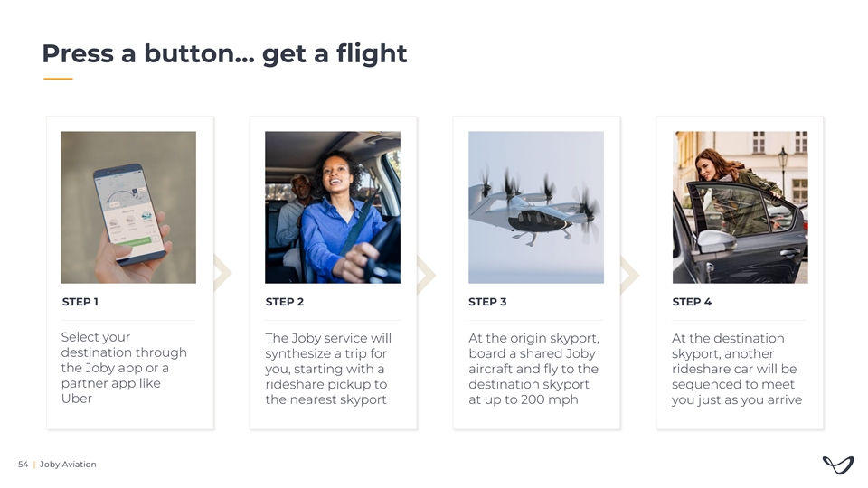Click the "At the destination skyport" paragraph

(x=736, y=369)
